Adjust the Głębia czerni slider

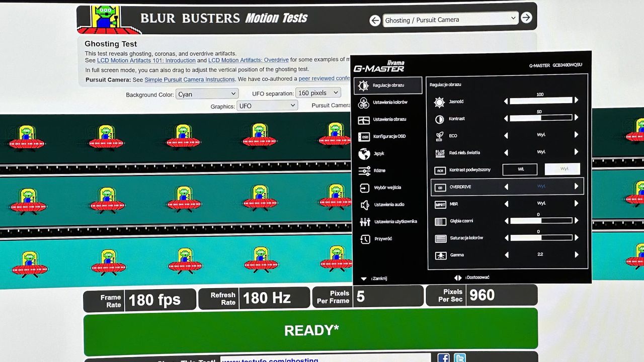point(541,221)
